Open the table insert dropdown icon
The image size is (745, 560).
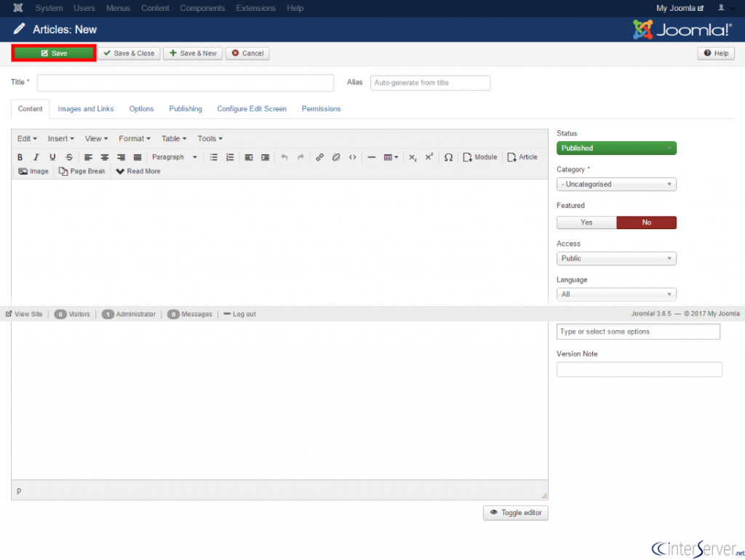click(x=391, y=157)
